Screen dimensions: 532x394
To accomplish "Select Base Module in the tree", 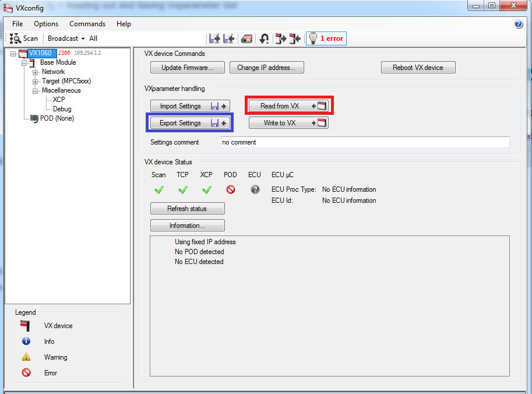I will coord(58,62).
